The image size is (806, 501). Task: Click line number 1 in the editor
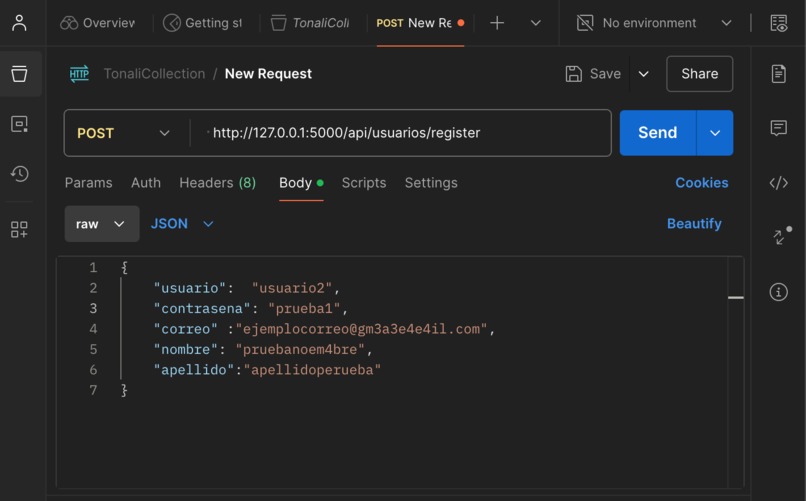pos(93,268)
